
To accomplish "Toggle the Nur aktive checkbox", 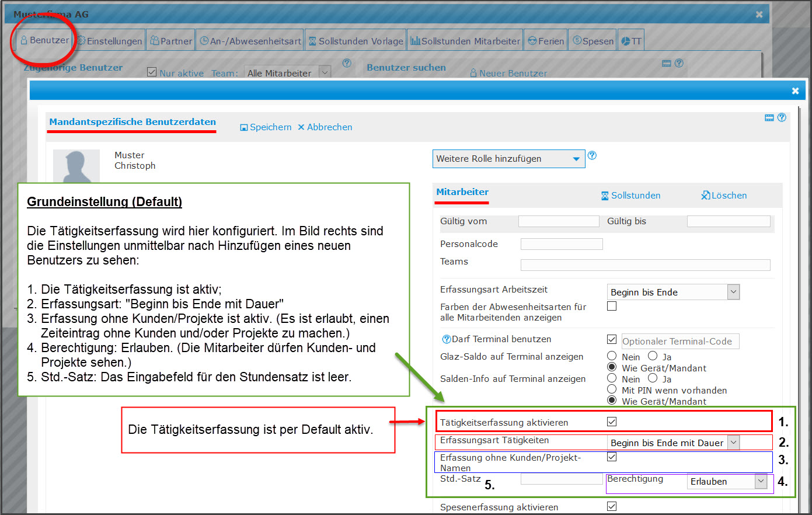I will (152, 72).
